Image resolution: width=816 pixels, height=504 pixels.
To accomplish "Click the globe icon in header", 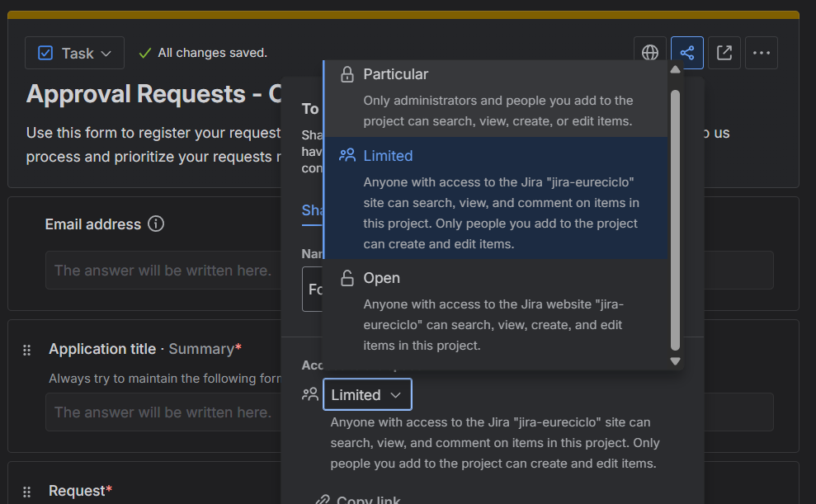I will [650, 53].
